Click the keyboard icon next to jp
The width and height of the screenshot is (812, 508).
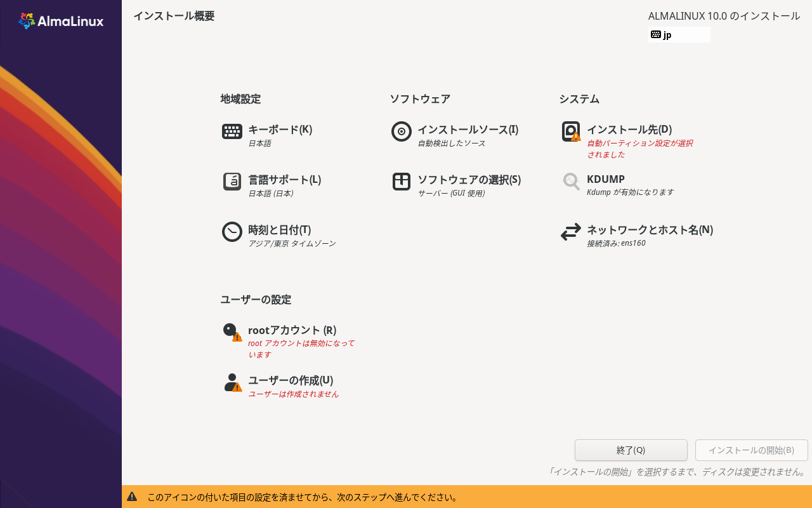(656, 34)
